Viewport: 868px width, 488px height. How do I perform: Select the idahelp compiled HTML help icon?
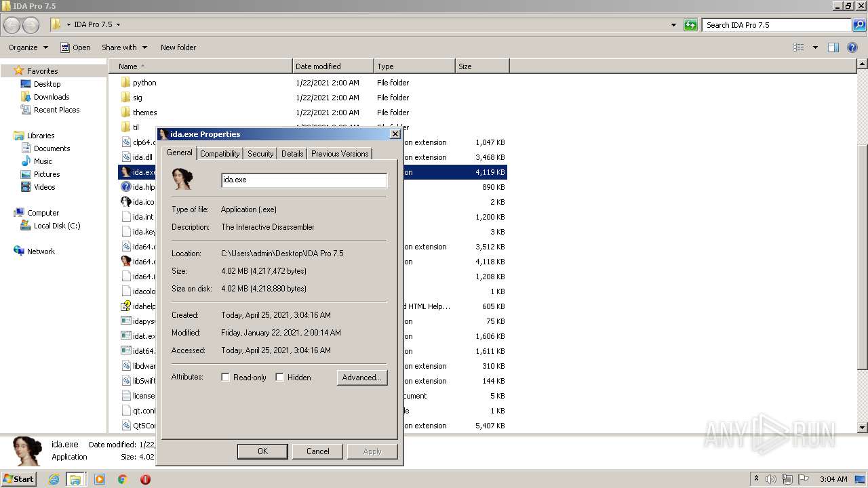(x=125, y=306)
